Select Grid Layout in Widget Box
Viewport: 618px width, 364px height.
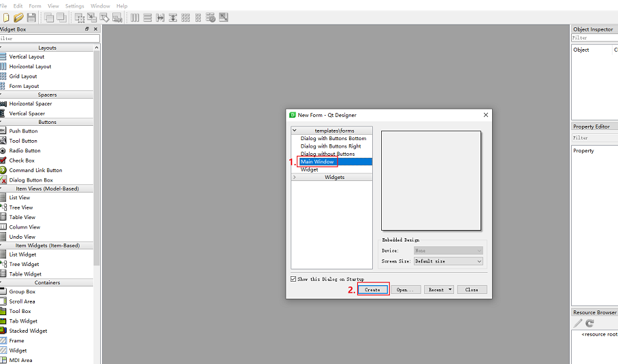pos(23,76)
